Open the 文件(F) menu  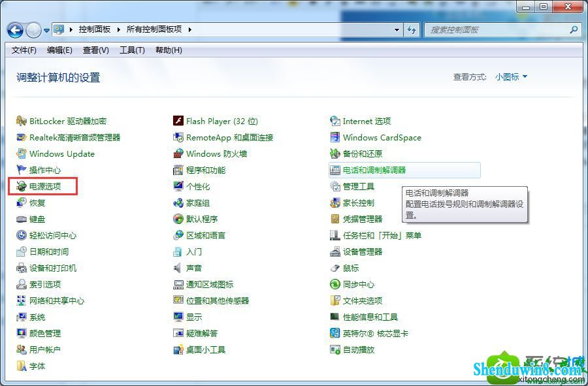24,50
